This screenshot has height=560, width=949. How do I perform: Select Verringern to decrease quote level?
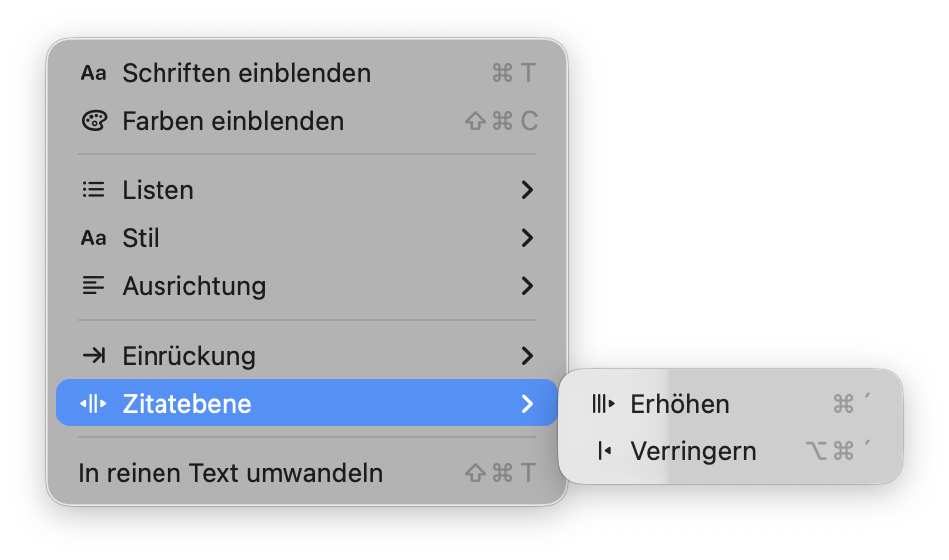(x=693, y=451)
